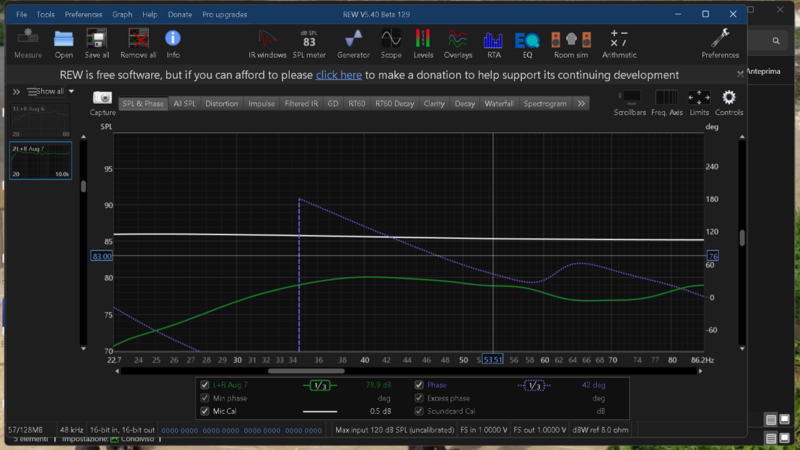Toggle Excess phase checkbox
The width and height of the screenshot is (800, 450).
click(419, 398)
